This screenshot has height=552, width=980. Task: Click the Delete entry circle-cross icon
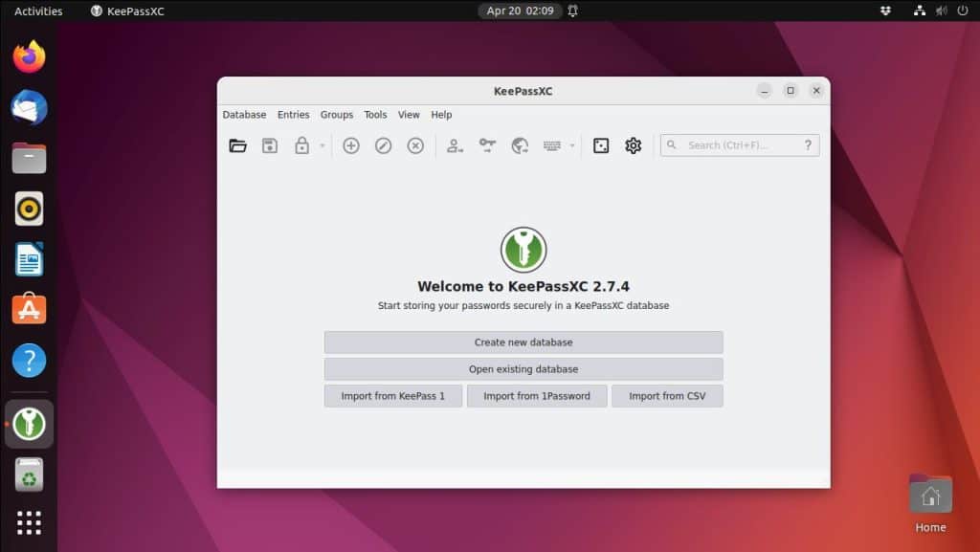[x=413, y=145]
